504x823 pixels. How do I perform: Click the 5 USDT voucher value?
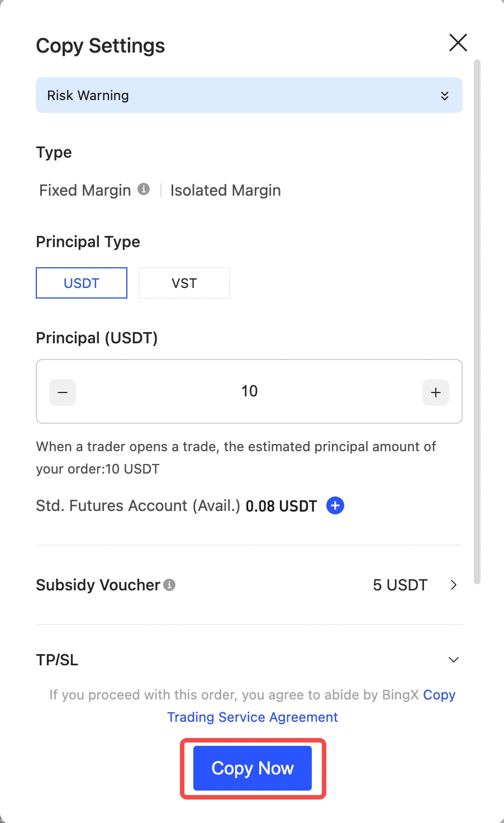point(400,585)
